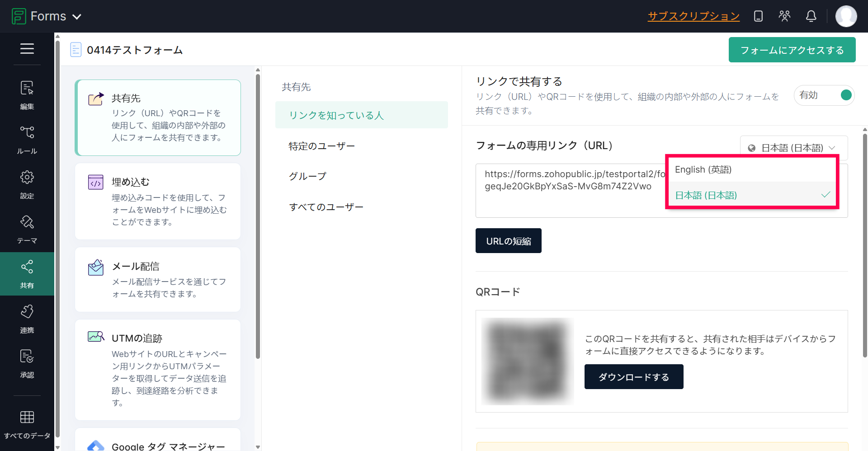This screenshot has height=451, width=868.
Task: Click the ダウンロードする QR code button
Action: 633,377
